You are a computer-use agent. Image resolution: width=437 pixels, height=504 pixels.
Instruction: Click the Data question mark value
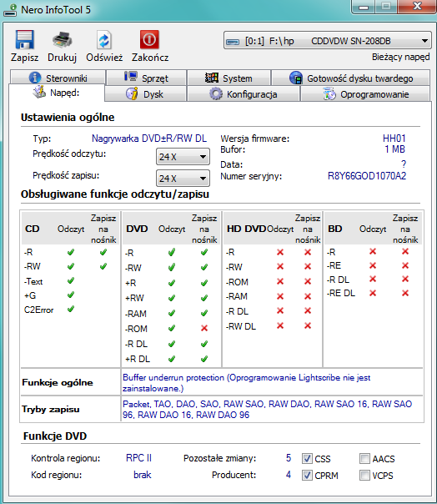coord(404,164)
